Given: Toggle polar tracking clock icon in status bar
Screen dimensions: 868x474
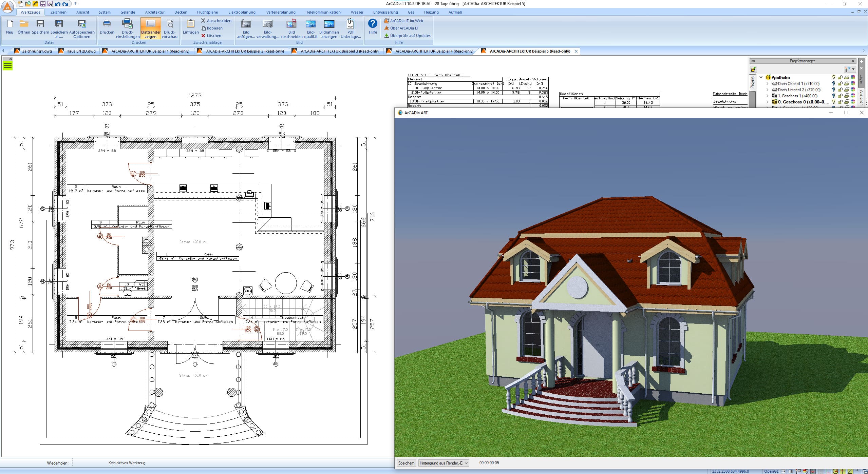Looking at the screenshot, I should pos(835,471).
